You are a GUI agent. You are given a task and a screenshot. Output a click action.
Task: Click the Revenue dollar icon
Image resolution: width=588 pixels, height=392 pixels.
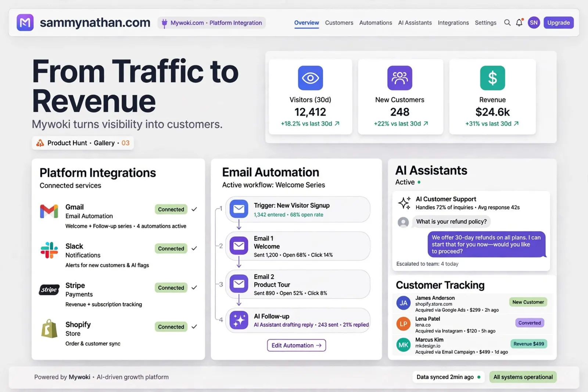point(492,78)
